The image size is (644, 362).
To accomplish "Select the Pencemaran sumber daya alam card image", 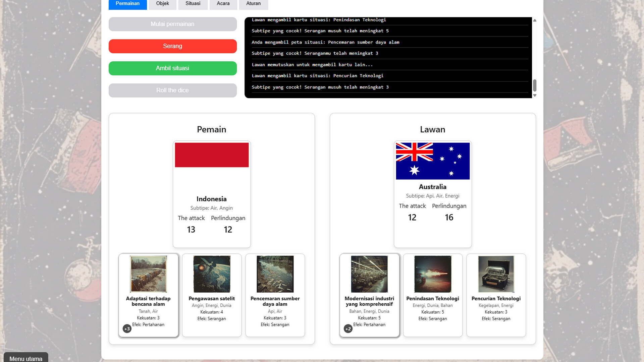I will coord(275,274).
